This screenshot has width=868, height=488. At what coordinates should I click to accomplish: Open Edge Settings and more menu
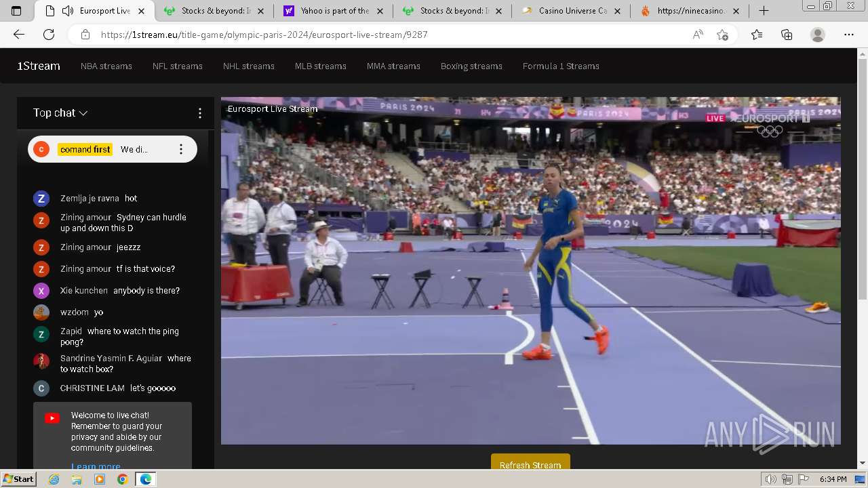pos(849,35)
